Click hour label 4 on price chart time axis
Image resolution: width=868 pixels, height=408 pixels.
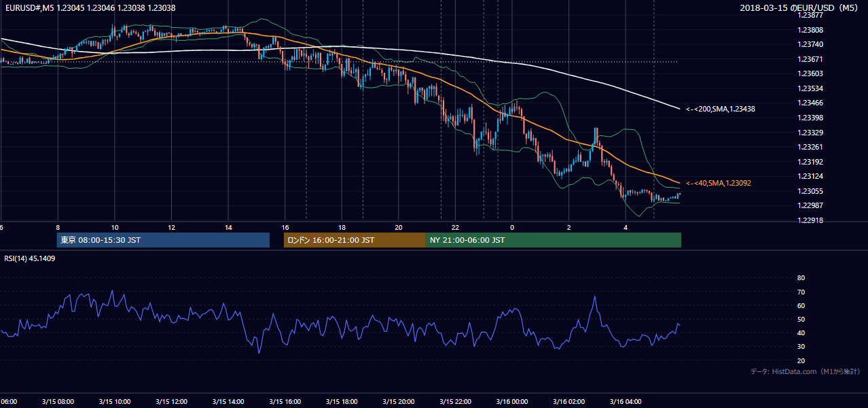[626, 227]
